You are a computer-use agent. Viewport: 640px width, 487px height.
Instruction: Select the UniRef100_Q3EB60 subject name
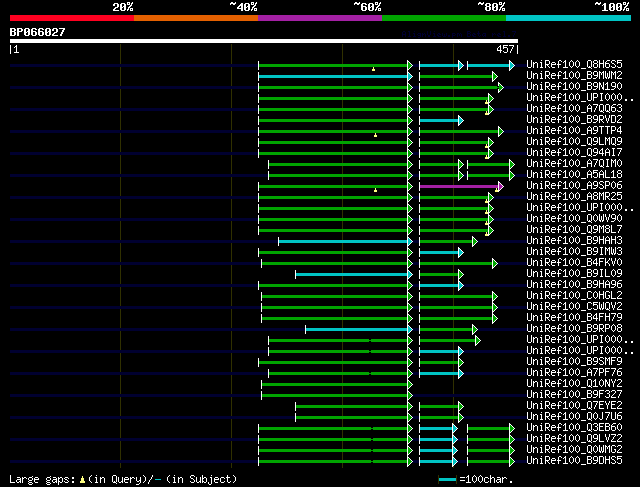(574, 428)
